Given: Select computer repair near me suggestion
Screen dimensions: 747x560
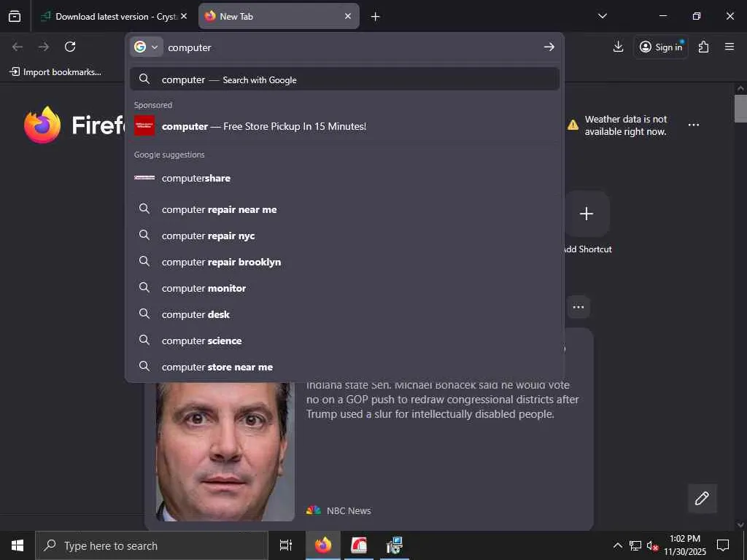Looking at the screenshot, I should [344, 209].
